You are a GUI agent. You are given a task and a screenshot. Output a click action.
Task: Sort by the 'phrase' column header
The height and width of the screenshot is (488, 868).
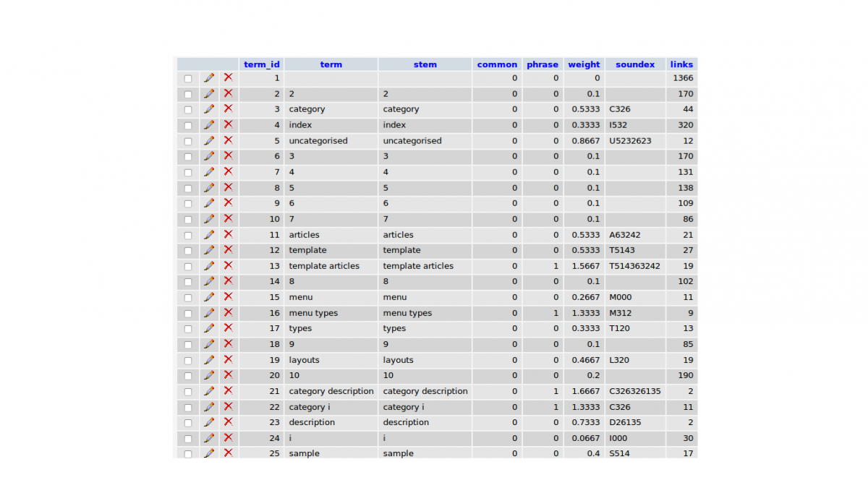542,64
